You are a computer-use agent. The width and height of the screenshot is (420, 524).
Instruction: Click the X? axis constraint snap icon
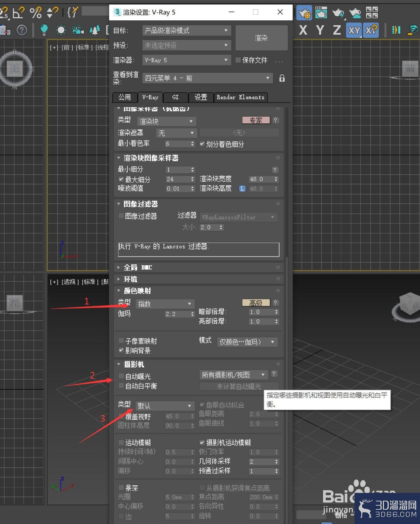[371, 30]
